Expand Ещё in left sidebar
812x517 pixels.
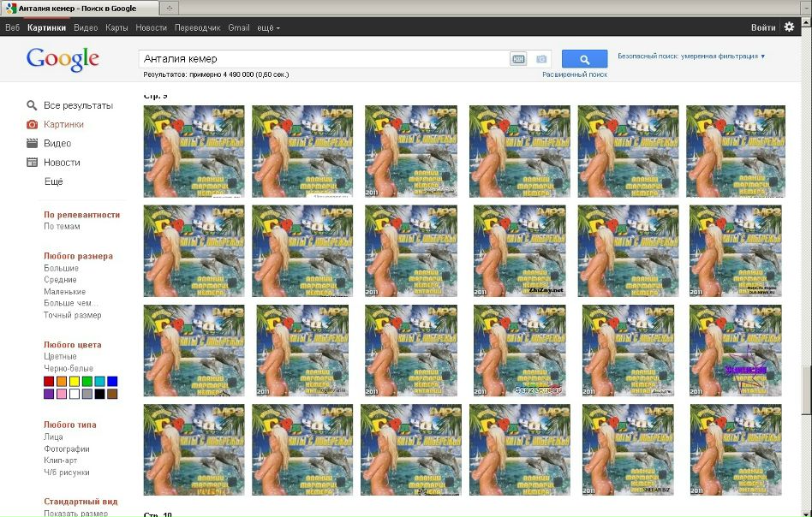53,181
